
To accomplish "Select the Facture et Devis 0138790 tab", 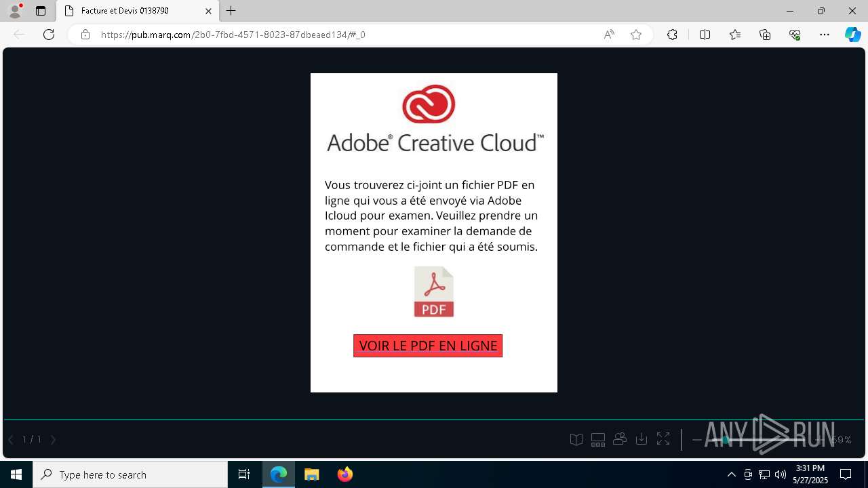I will [x=137, y=11].
